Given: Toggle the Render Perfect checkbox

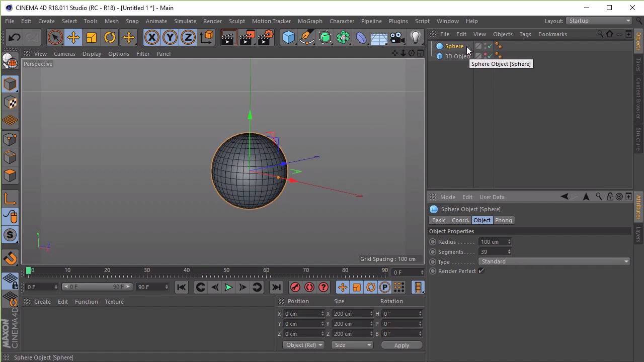Looking at the screenshot, I should coord(481,271).
